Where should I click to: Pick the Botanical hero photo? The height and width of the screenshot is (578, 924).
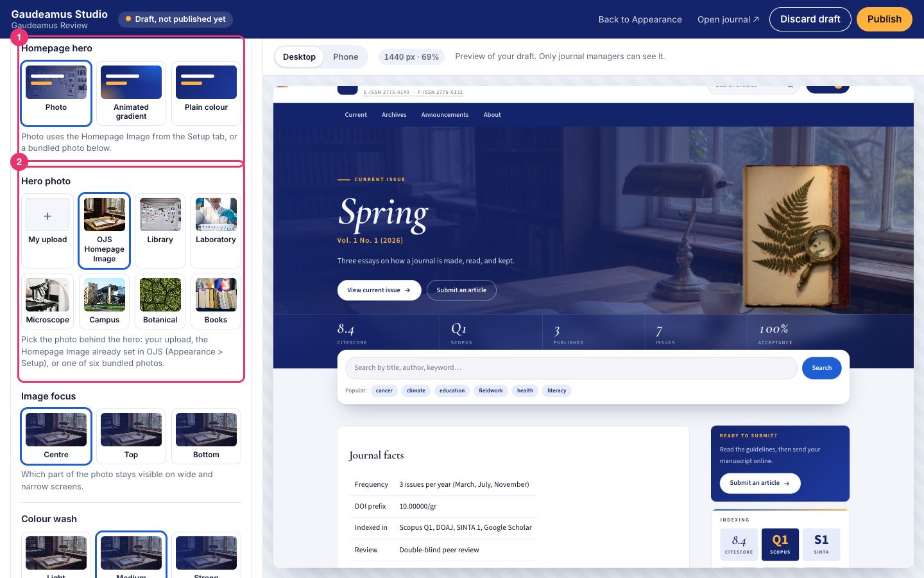[x=160, y=301]
